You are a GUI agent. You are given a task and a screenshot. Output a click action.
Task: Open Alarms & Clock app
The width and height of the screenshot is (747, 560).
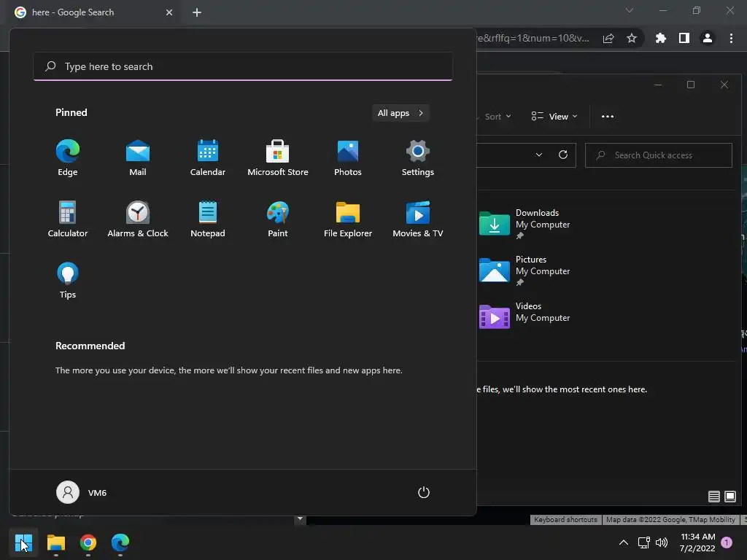coord(138,219)
